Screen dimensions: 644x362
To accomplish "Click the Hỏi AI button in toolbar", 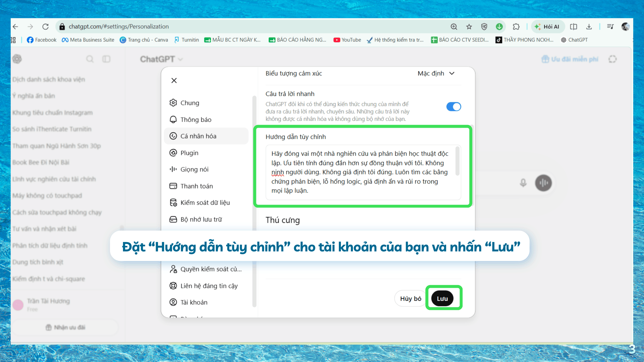I will tap(547, 27).
